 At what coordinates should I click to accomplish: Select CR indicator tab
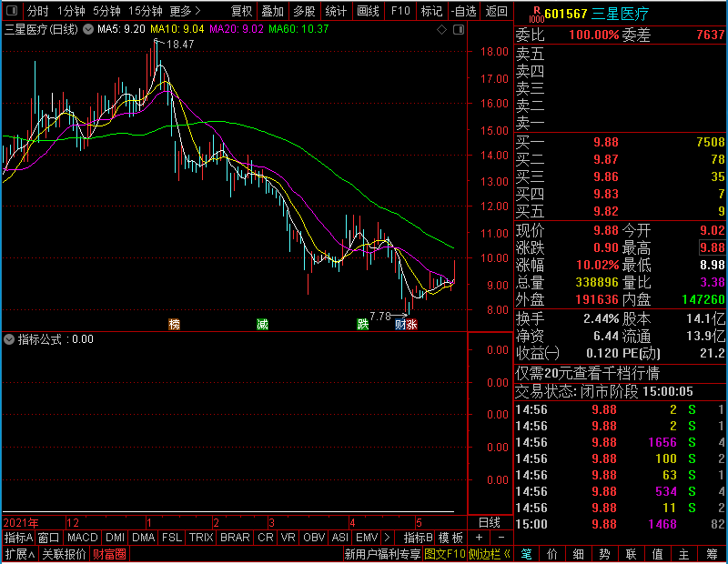[x=265, y=538]
